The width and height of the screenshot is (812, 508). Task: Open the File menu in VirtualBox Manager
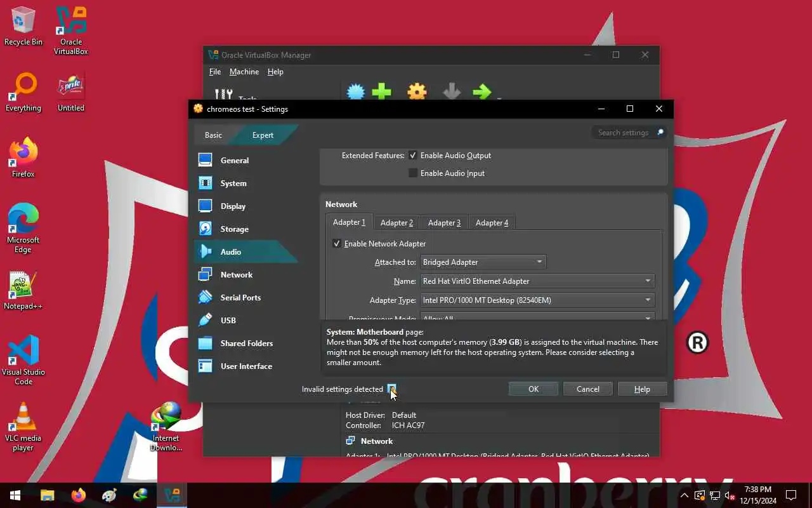point(215,72)
